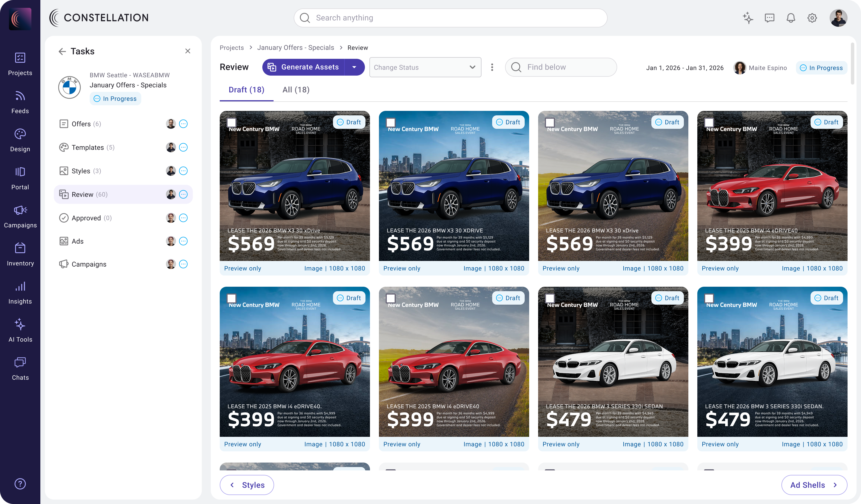Go back to Styles step button
The width and height of the screenshot is (861, 504).
[x=247, y=485]
